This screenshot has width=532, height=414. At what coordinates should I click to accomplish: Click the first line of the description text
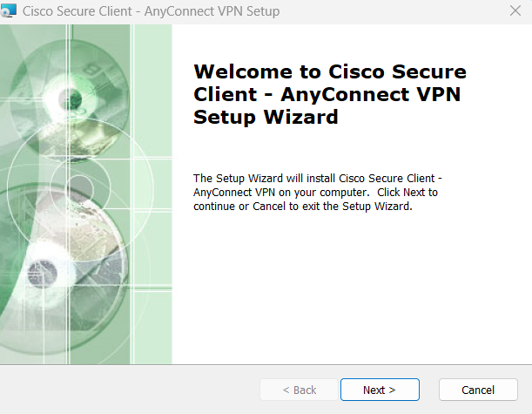click(318, 179)
